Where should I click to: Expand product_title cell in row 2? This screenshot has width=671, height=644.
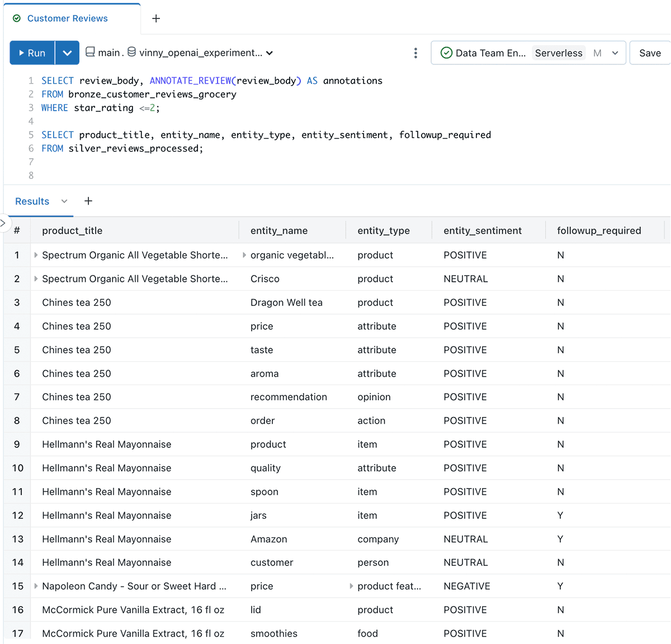tap(36, 279)
